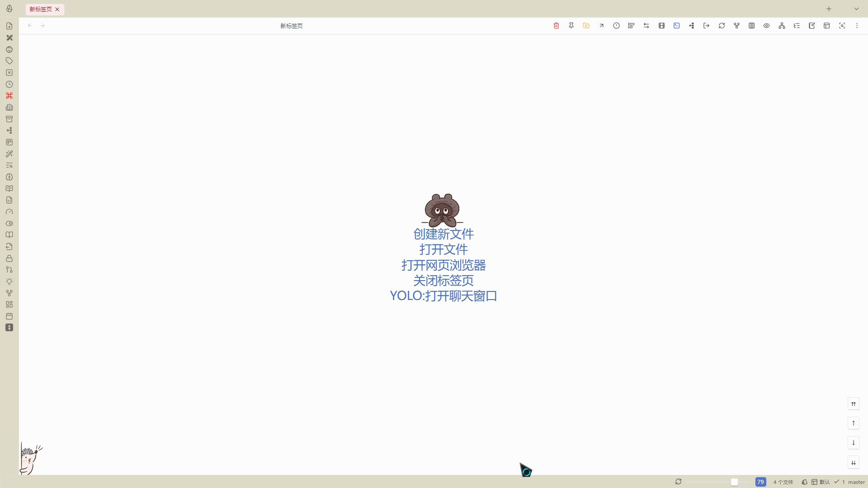Click the Obsidian vault logo at top left

point(9,9)
